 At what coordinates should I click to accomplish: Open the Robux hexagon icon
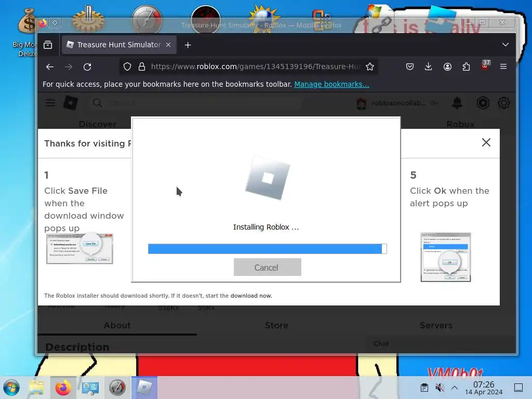click(x=483, y=103)
